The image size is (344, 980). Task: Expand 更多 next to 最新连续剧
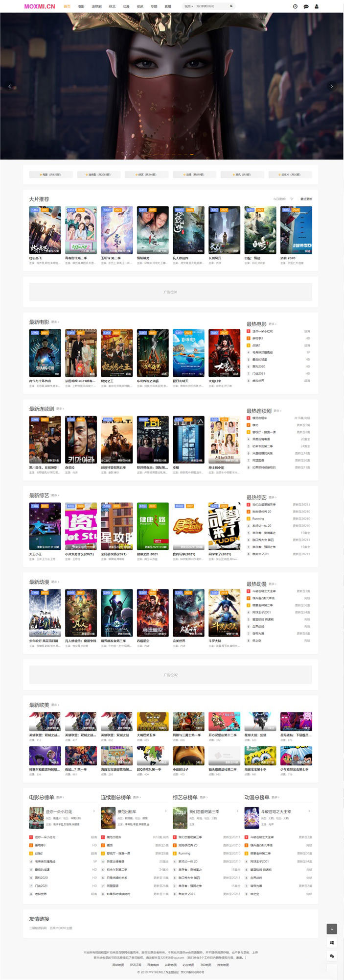[x=60, y=409]
